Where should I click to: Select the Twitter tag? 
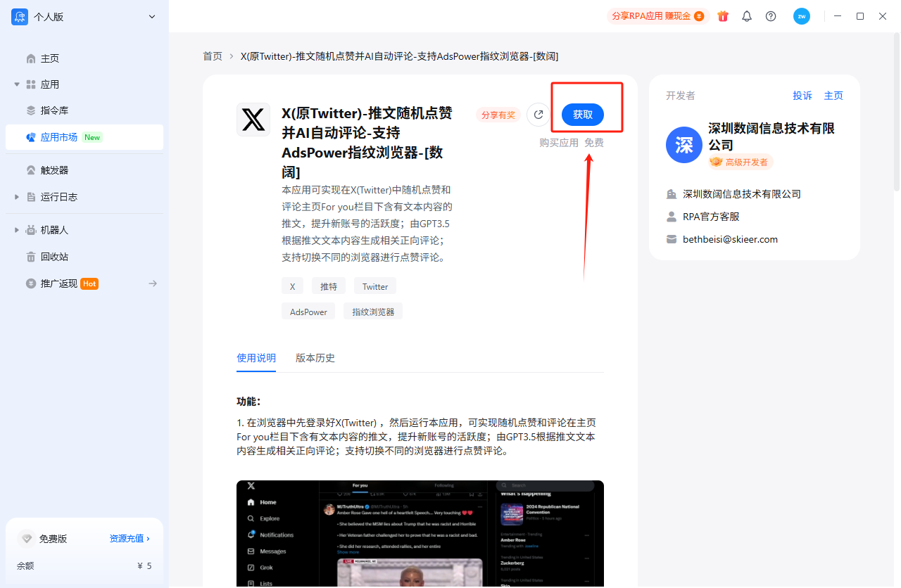375,286
